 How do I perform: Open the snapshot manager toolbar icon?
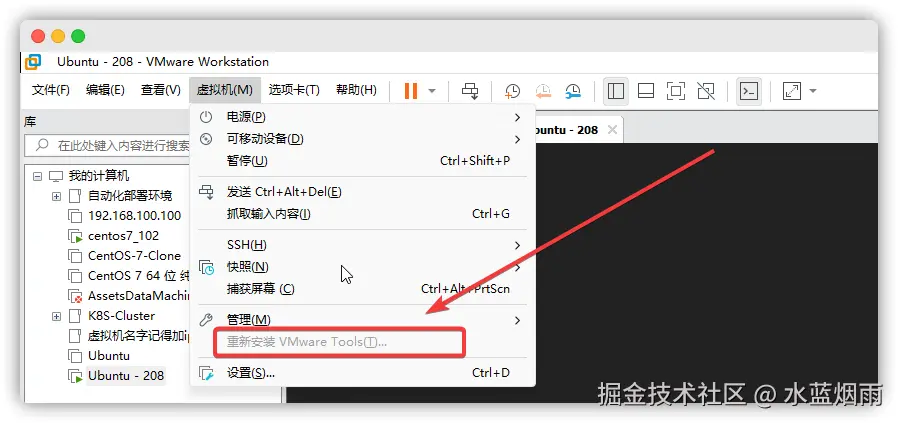click(x=573, y=91)
